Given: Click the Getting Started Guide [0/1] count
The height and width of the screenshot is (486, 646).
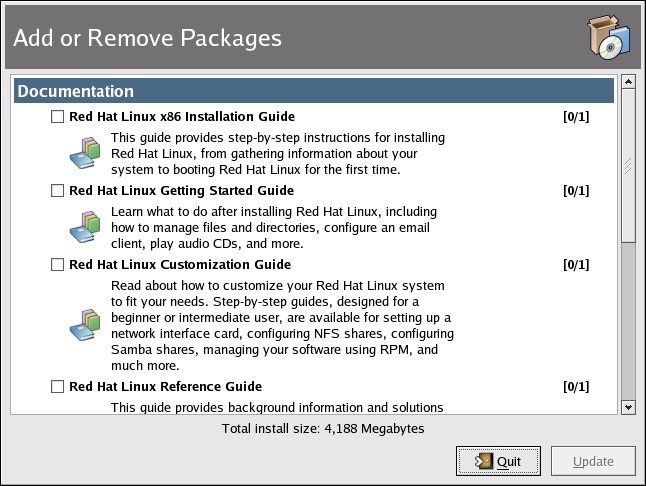Looking at the screenshot, I should pyautogui.click(x=576, y=190).
